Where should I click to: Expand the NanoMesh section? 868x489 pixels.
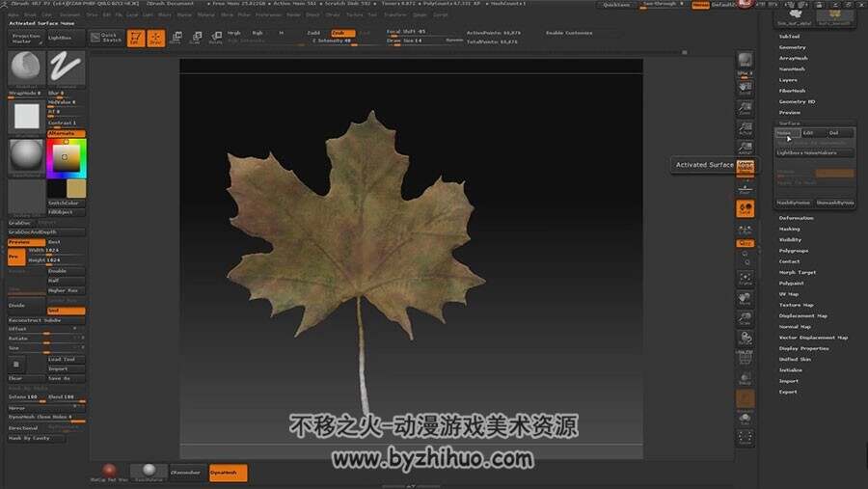[792, 69]
